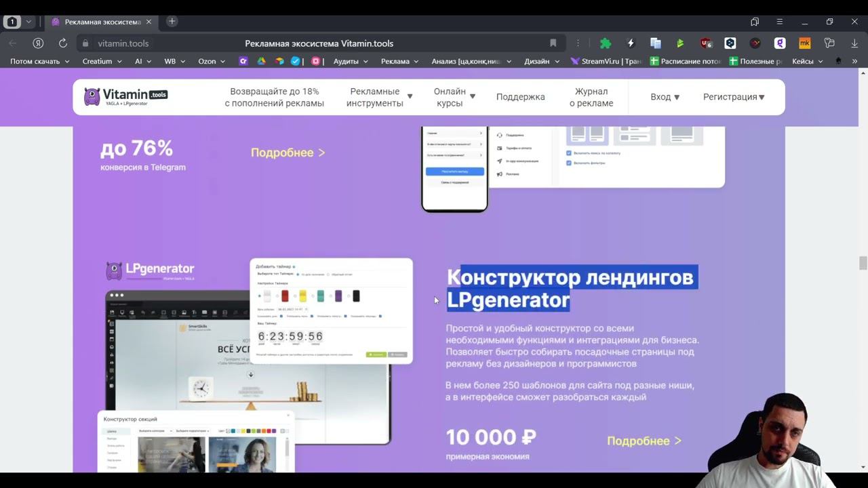
Task: Click the page title Рекламная экосистема Vitamin.tools
Action: click(x=319, y=43)
